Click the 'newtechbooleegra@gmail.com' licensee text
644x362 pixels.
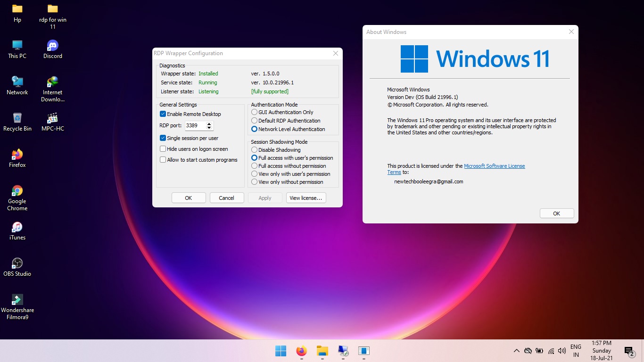click(x=429, y=181)
